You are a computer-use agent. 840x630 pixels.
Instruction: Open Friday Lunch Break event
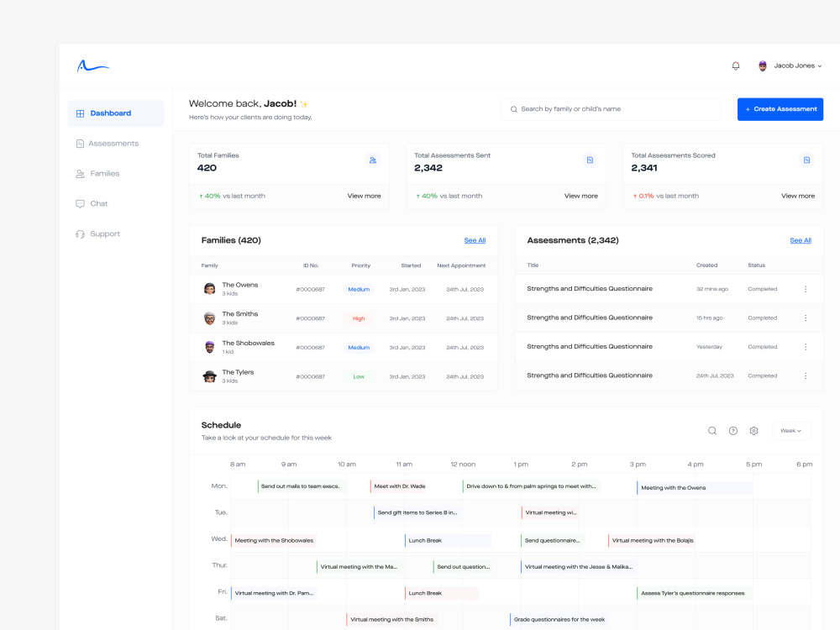coord(442,593)
